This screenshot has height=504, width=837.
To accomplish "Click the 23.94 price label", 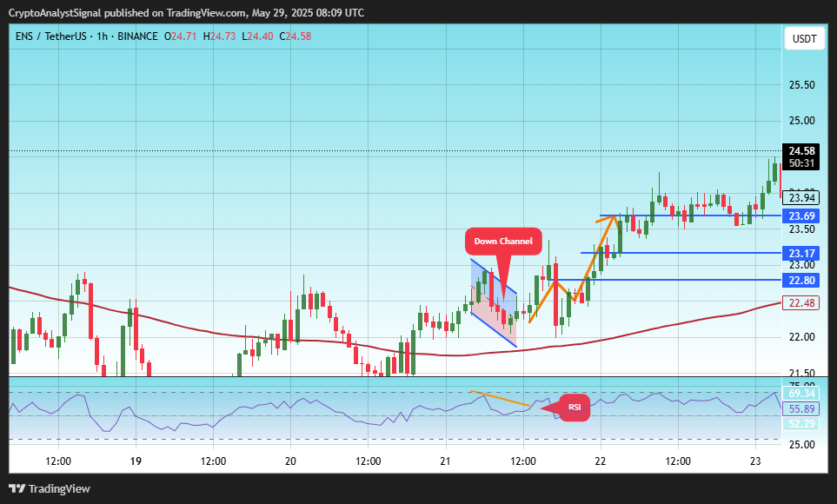I will (801, 198).
